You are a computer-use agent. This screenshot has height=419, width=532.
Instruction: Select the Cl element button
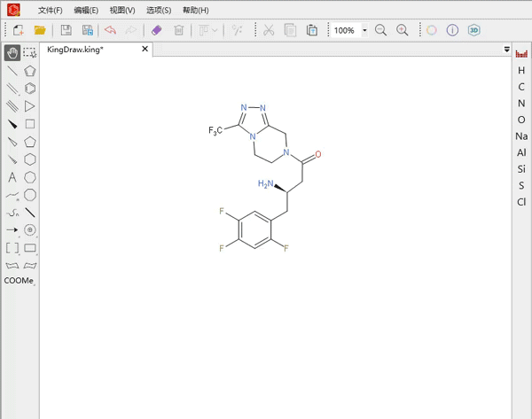coord(521,202)
